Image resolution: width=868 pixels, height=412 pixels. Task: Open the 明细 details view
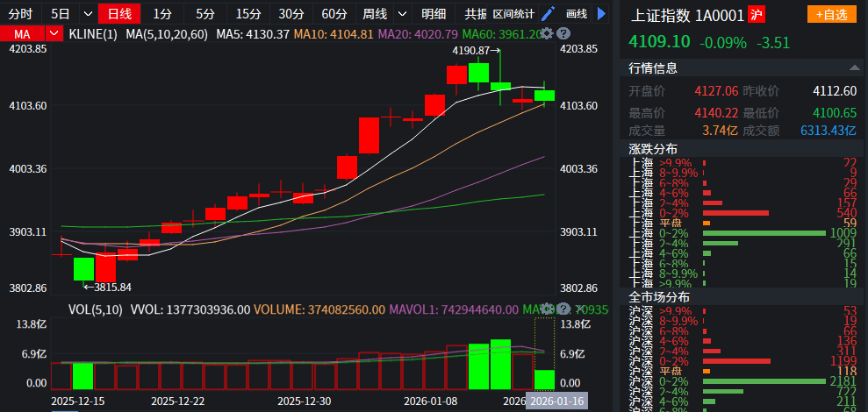(x=434, y=14)
